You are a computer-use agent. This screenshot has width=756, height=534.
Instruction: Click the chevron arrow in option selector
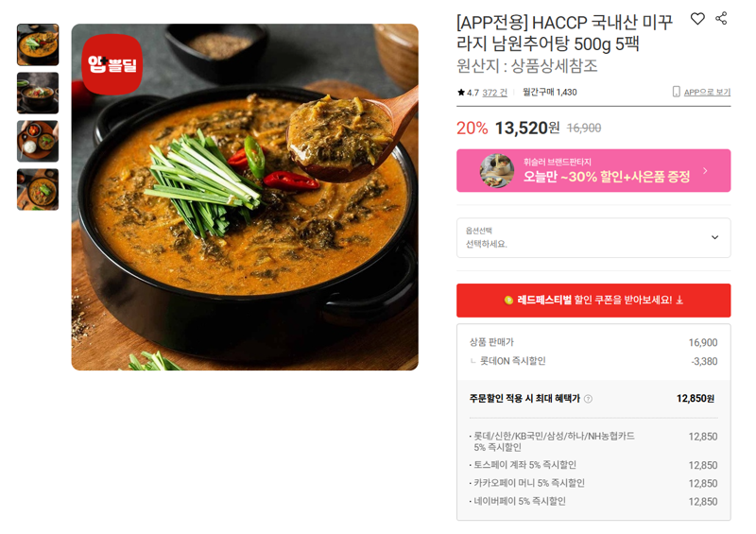[x=715, y=237]
